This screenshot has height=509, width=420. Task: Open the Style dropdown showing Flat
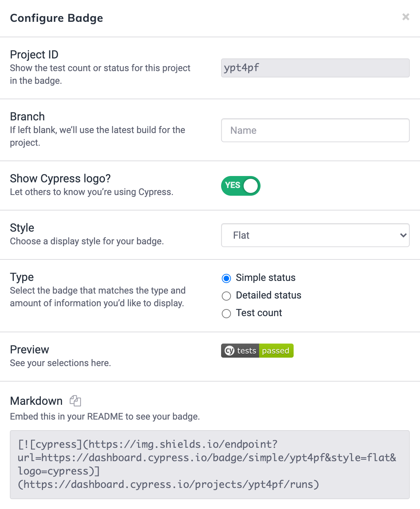(315, 235)
